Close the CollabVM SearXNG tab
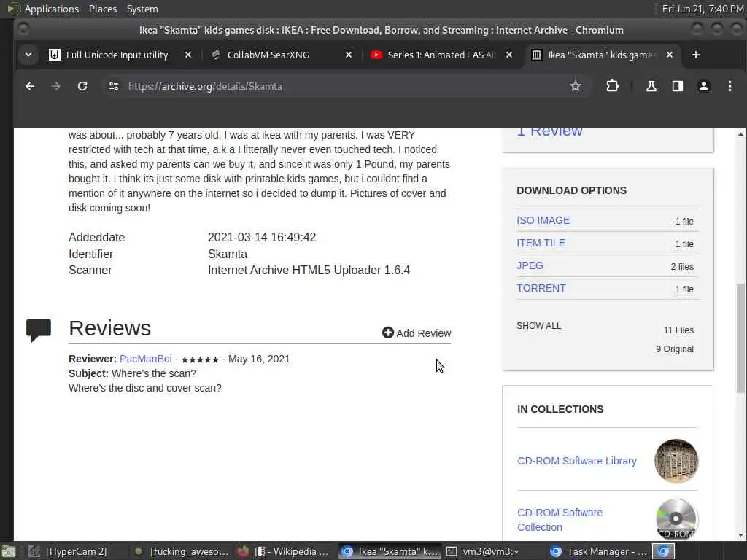Image resolution: width=747 pixels, height=560 pixels. coord(349,55)
